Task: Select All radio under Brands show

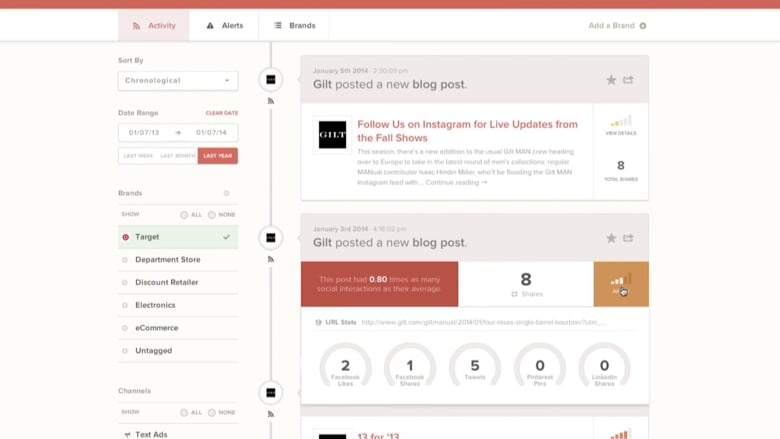Action: click(x=184, y=215)
